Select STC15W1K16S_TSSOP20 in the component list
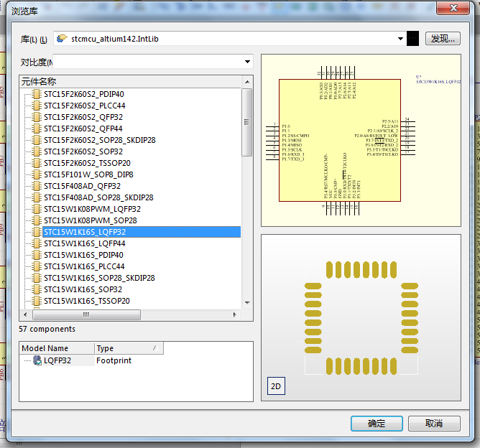The image size is (480, 448). click(87, 301)
